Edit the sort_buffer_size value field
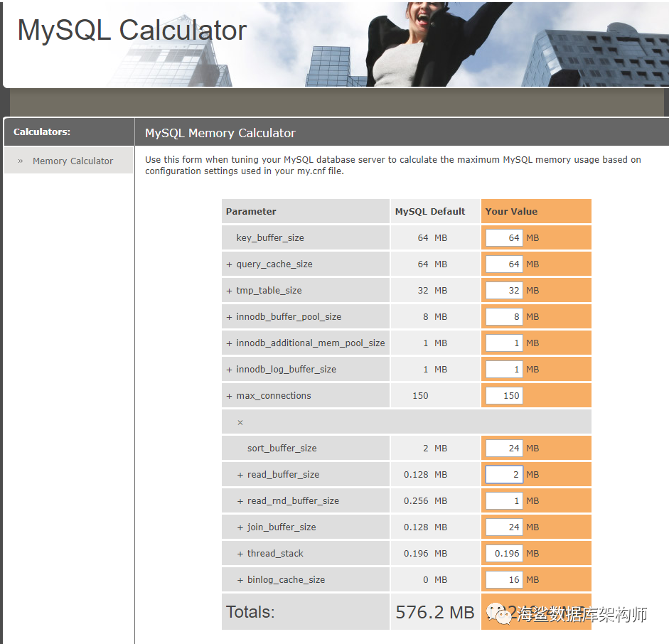This screenshot has width=669, height=644. pos(504,449)
